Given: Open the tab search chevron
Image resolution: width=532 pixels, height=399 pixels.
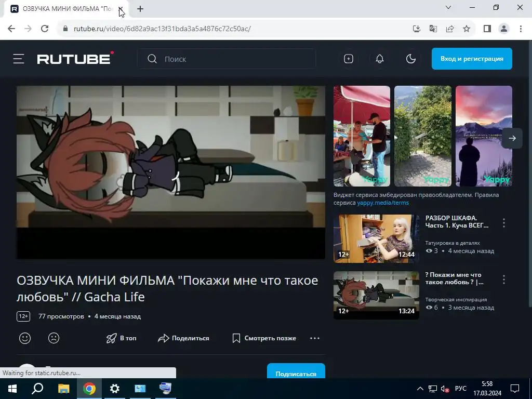Looking at the screenshot, I should (448, 7).
